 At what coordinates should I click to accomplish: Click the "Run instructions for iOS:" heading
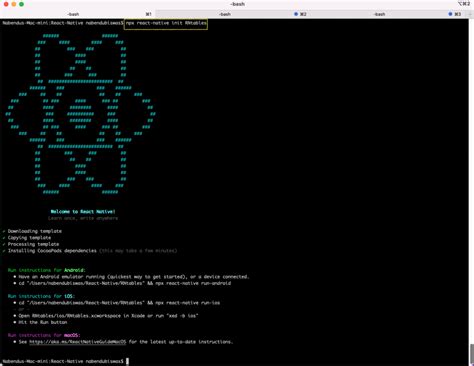[x=41, y=296]
